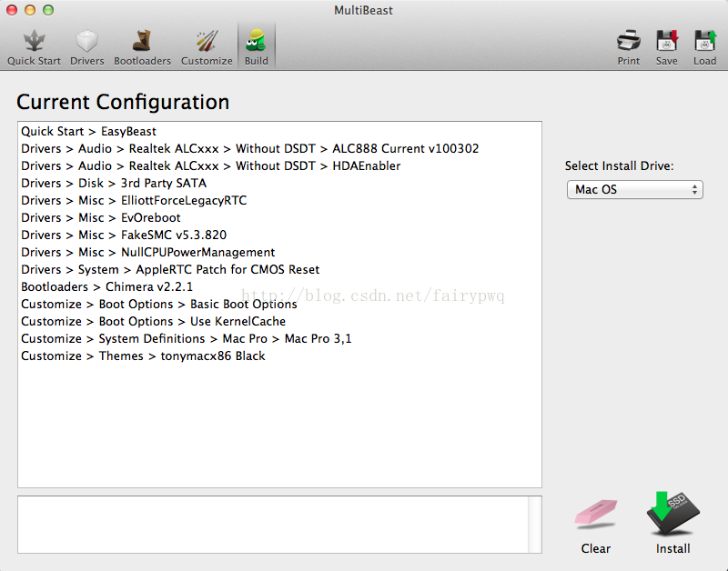Viewport: 728px width, 571px height.
Task: Select the NullCPUPowerManagement row
Action: click(279, 252)
